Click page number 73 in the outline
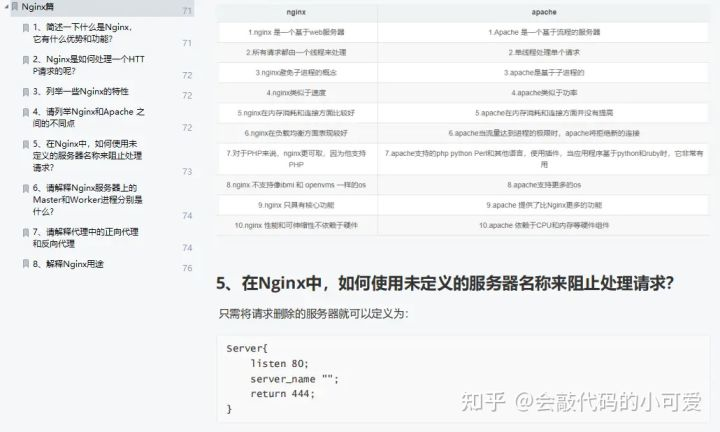The width and height of the screenshot is (720, 432). (x=187, y=172)
